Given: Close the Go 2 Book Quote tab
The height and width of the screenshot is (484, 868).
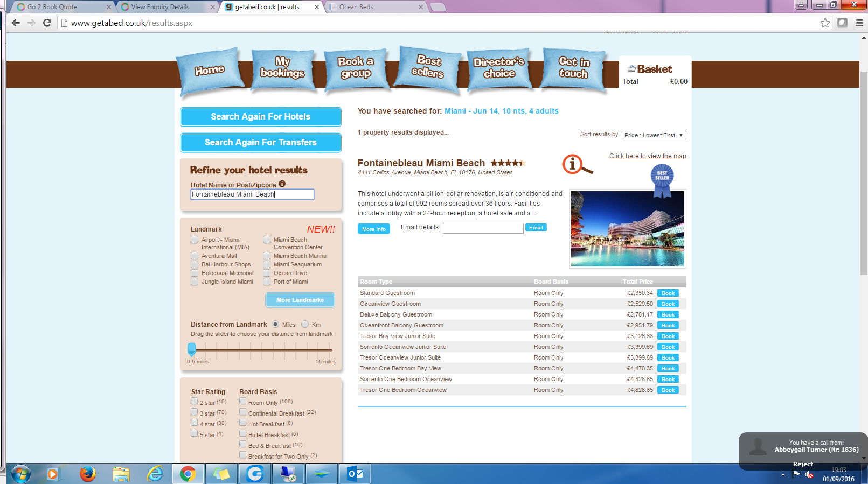Looking at the screenshot, I should (x=109, y=7).
